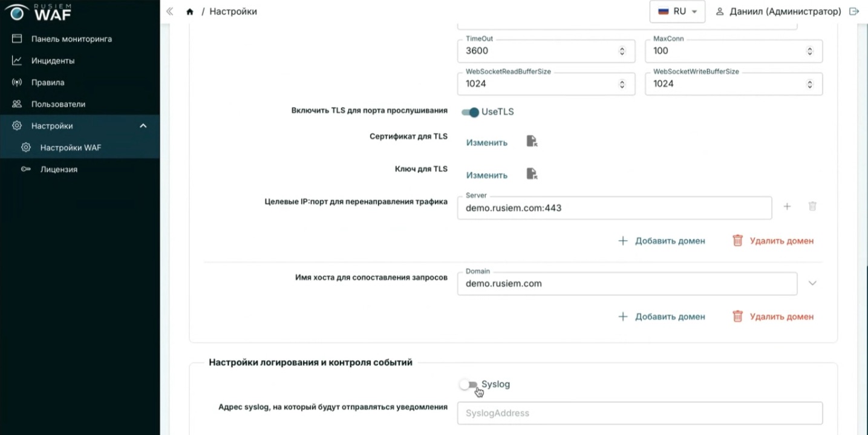Enable the Syslog toggle
868x435 pixels.
[x=468, y=385]
